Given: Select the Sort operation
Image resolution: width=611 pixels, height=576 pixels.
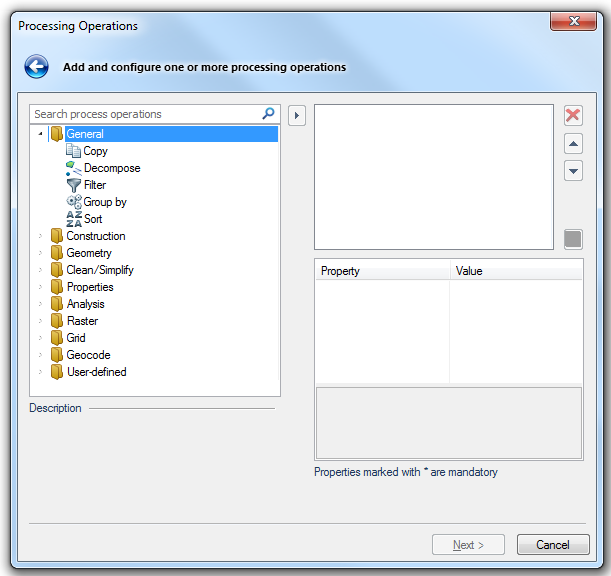Looking at the screenshot, I should coord(93,219).
